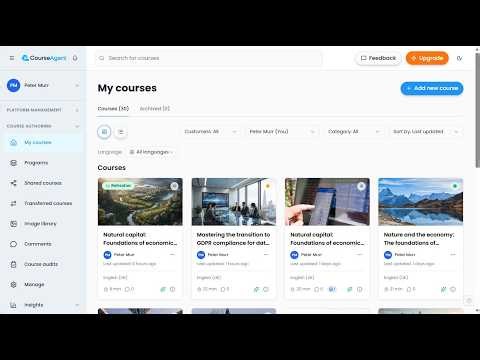Image resolution: width=480 pixels, height=360 pixels.
Task: Click info icon on GDPR compliance card footer
Action: click(266, 289)
